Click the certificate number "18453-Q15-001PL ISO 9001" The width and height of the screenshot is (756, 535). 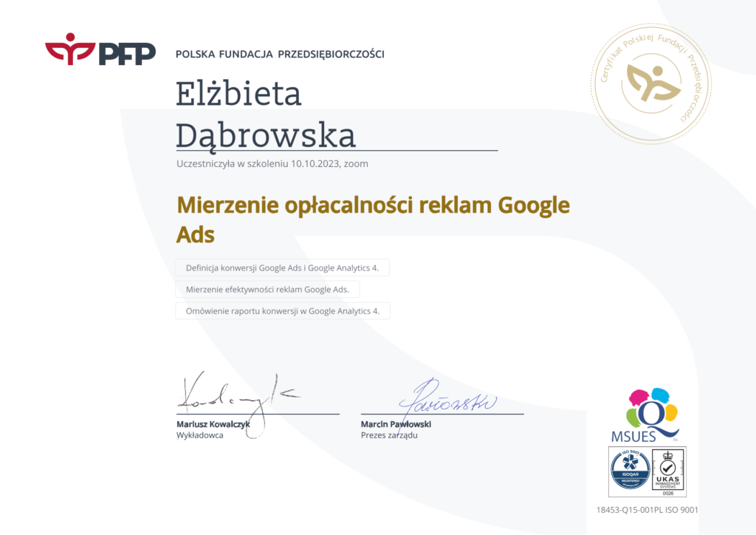coord(647,510)
